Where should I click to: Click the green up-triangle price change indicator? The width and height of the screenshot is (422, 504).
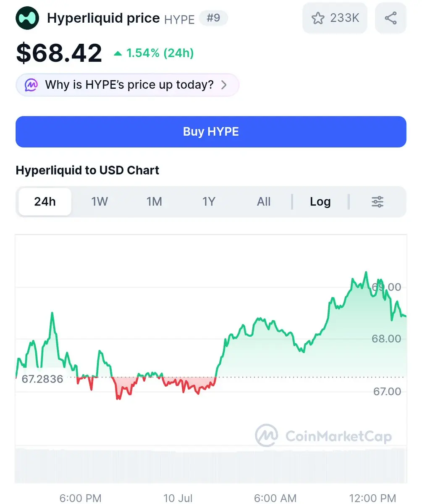tap(118, 53)
